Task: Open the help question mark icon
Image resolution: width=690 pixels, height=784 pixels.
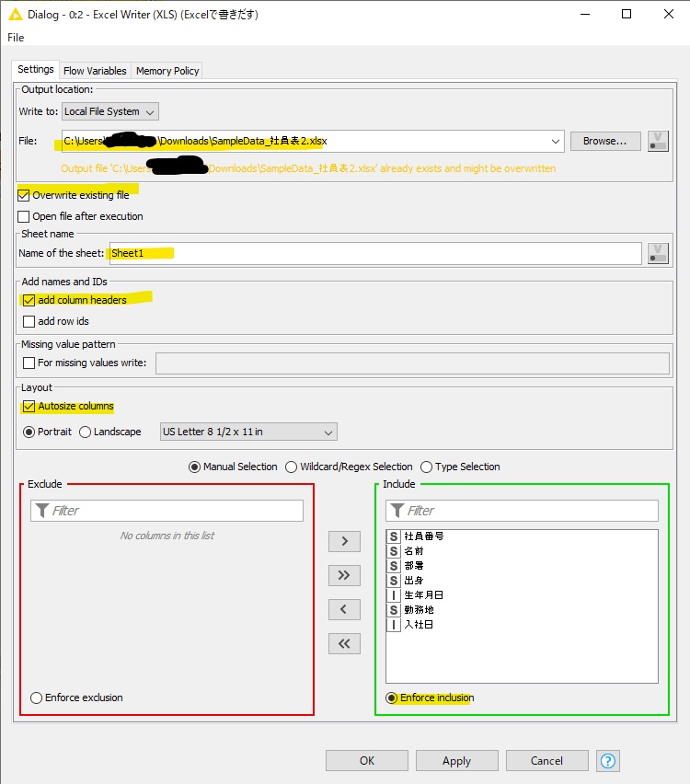Action: click(x=607, y=761)
